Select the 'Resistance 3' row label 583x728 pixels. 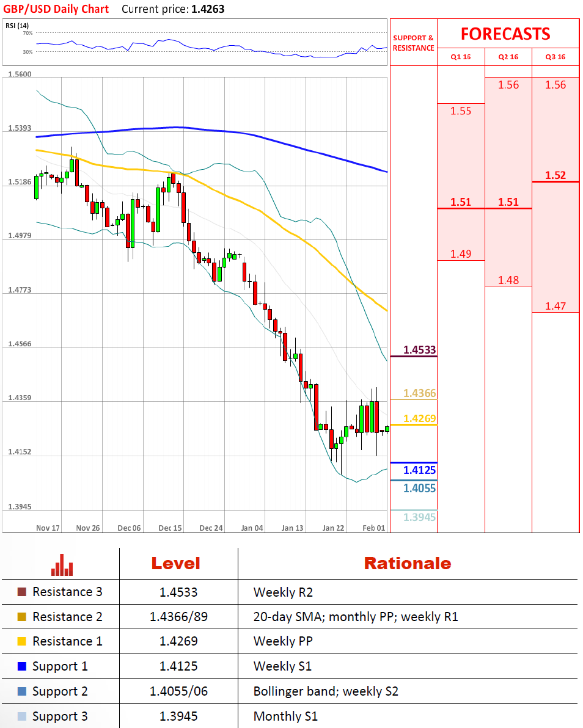coord(67,592)
